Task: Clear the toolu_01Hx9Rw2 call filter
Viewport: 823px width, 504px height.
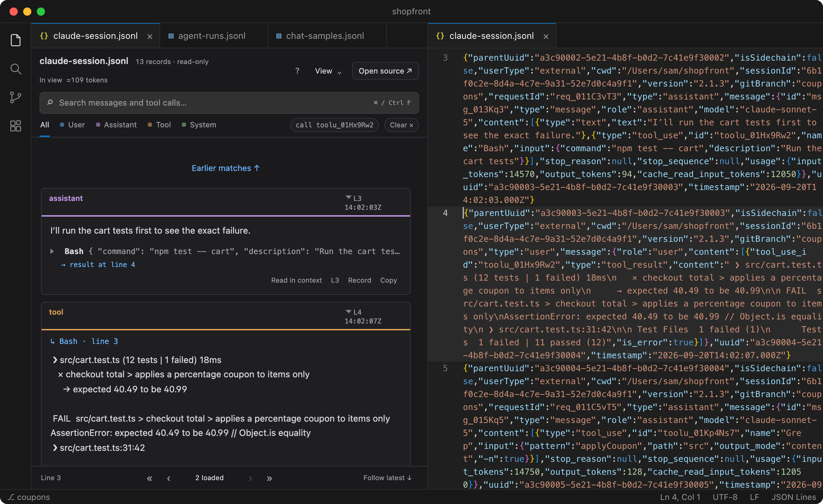Action: (401, 125)
